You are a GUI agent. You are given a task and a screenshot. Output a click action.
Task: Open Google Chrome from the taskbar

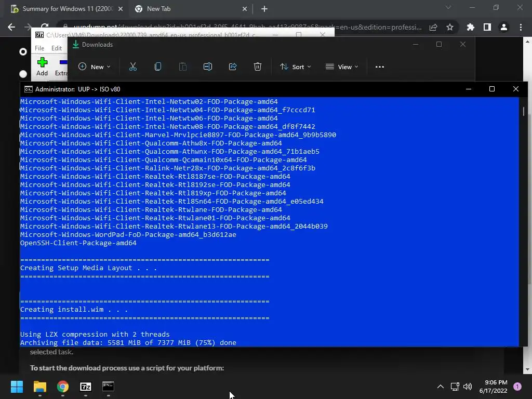[x=63, y=387]
